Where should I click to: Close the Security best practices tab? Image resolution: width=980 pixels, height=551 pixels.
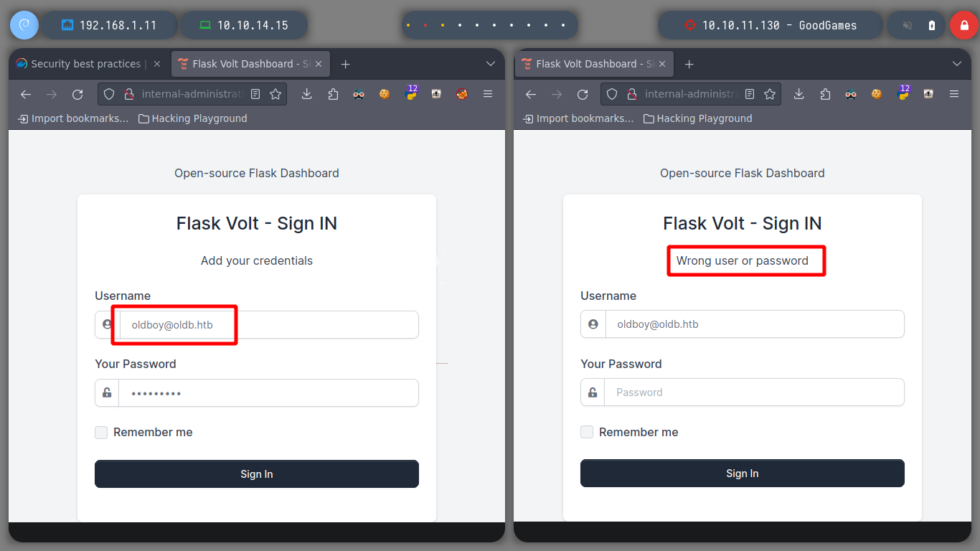158,64
